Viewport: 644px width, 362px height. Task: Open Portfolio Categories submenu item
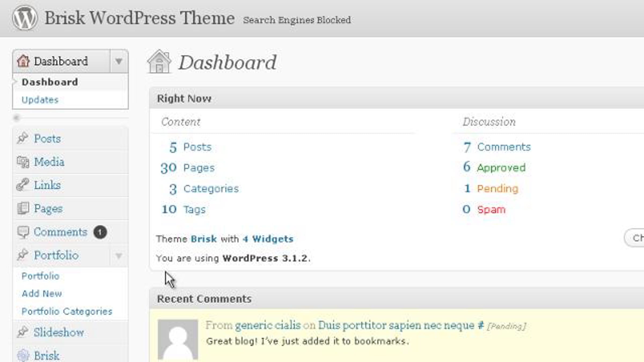pos(67,311)
